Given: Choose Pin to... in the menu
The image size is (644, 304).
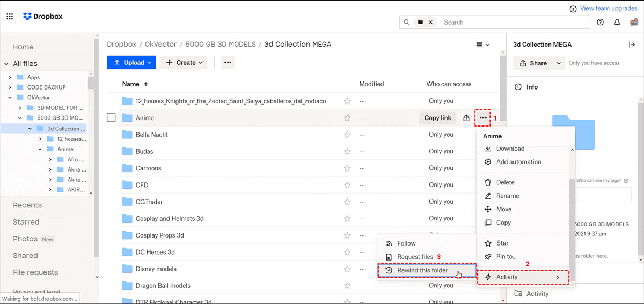Looking at the screenshot, I should point(506,257).
